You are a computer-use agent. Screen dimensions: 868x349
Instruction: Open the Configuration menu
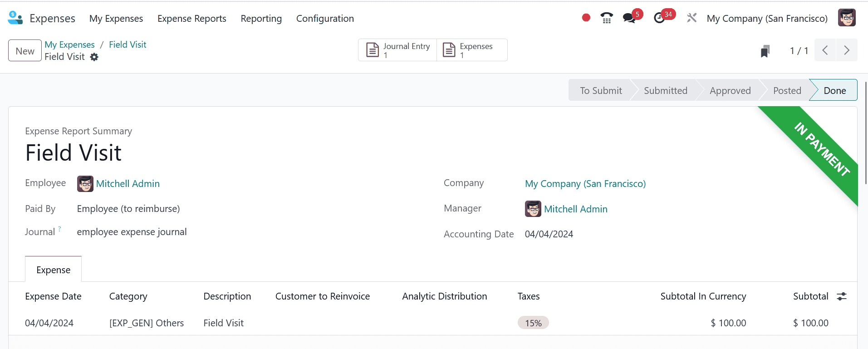point(325,19)
